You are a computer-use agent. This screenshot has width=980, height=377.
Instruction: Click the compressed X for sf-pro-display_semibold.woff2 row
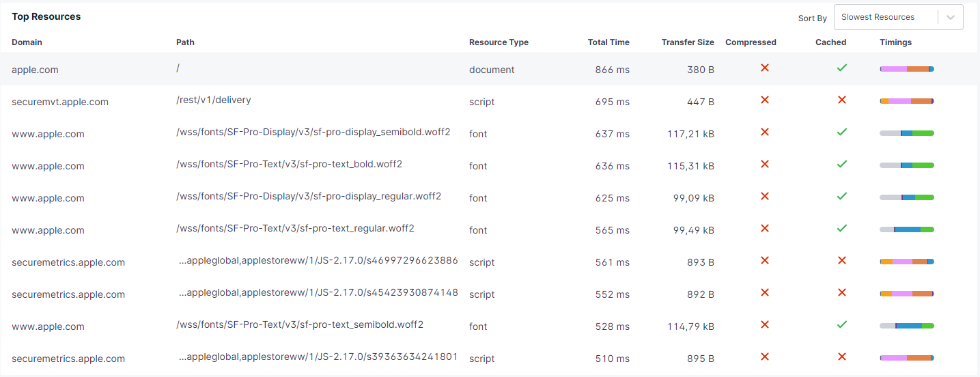tap(765, 132)
